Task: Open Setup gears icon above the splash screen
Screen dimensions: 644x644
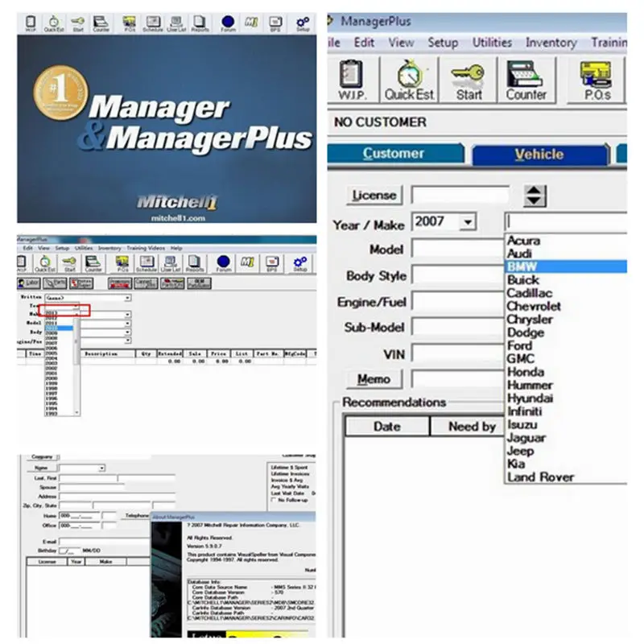Action: pyautogui.click(x=303, y=24)
